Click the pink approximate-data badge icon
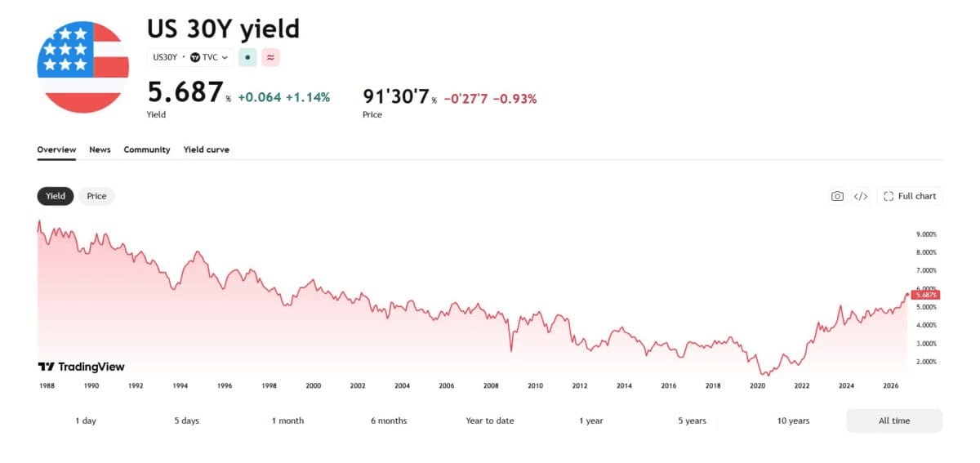Screen dimensions: 980x463 pos(271,57)
